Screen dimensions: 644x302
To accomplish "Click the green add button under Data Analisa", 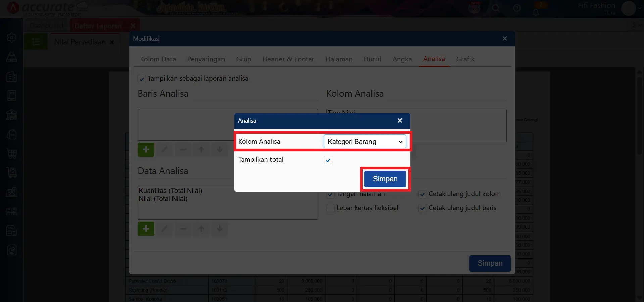I will coord(146,229).
